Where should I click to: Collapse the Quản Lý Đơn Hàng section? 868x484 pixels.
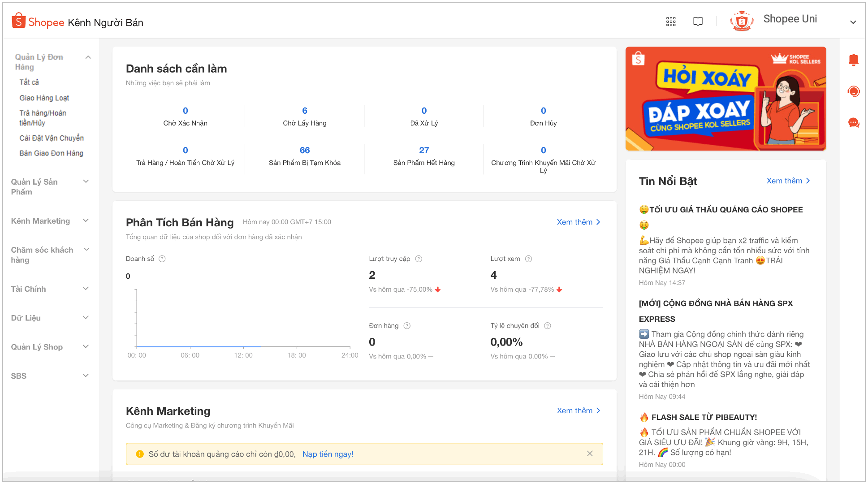(88, 57)
